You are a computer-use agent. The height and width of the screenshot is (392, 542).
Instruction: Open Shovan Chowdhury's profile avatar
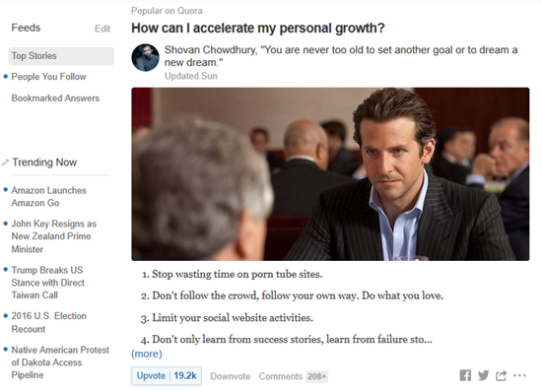145,58
